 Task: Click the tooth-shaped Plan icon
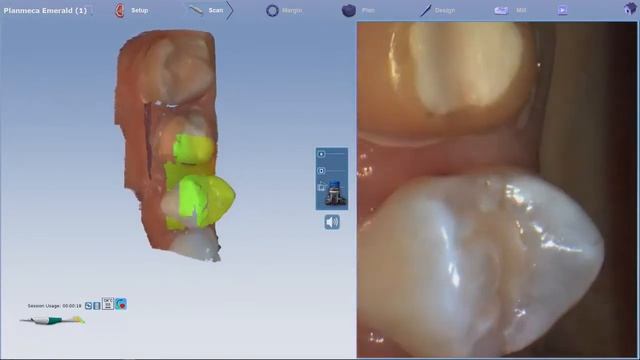coord(349,11)
